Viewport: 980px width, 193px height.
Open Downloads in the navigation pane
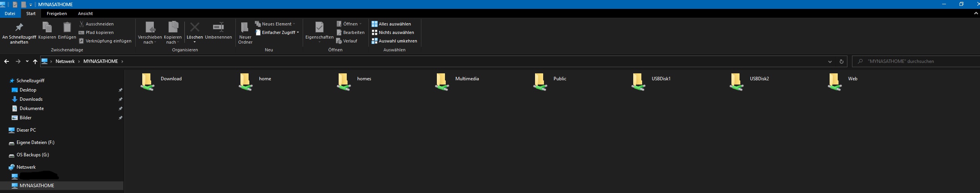point(31,99)
